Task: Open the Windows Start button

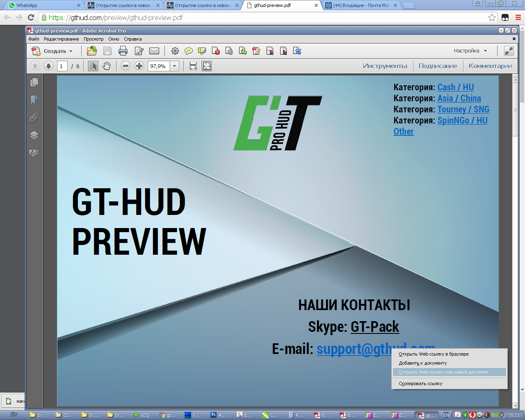Action: click(x=14, y=415)
